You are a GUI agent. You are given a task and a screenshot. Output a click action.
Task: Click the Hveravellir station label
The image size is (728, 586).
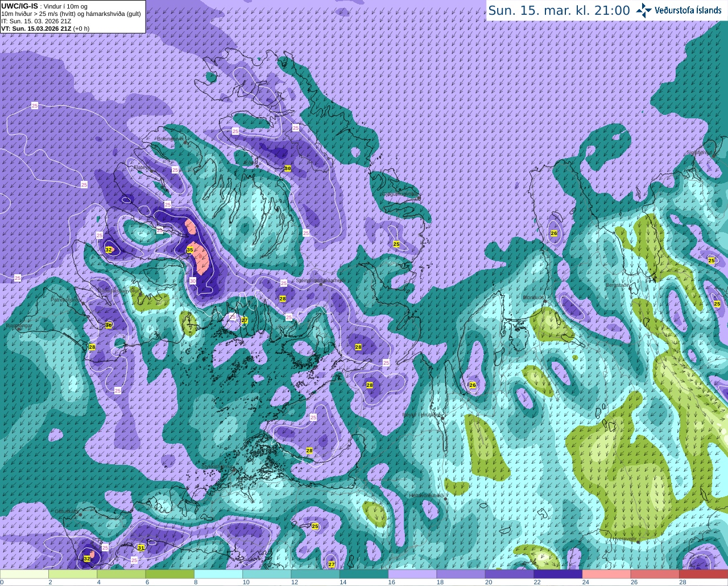pos(624,539)
